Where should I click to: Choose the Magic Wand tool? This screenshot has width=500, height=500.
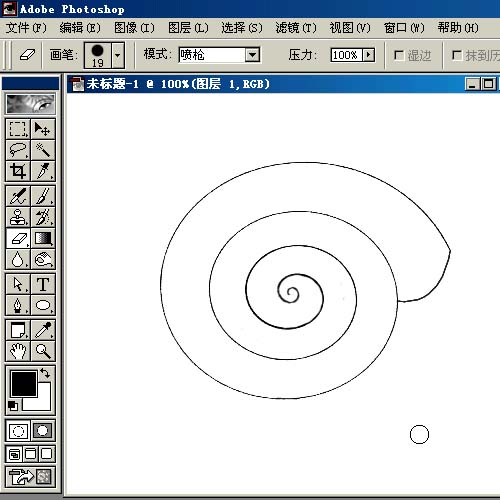coord(43,150)
